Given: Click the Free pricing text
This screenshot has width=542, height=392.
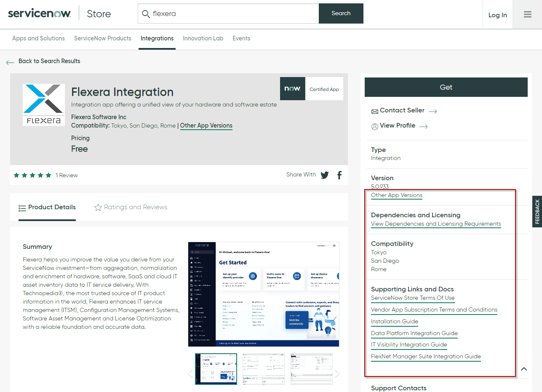Looking at the screenshot, I should (x=80, y=149).
